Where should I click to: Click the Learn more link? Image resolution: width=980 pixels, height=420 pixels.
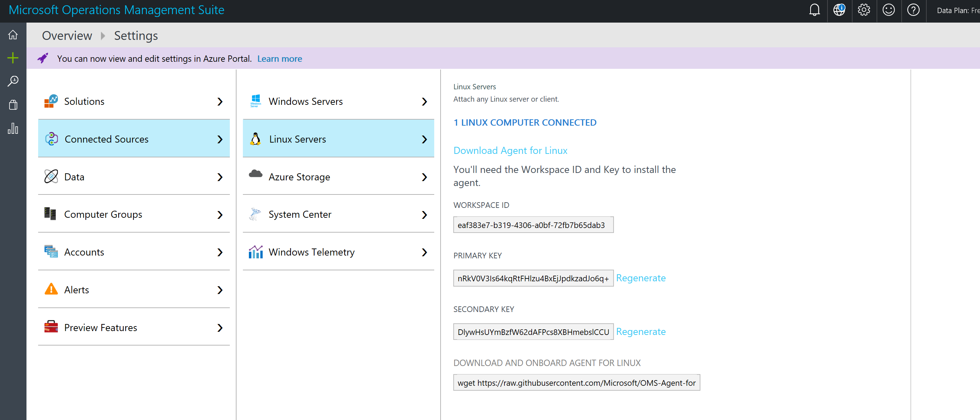(x=280, y=59)
